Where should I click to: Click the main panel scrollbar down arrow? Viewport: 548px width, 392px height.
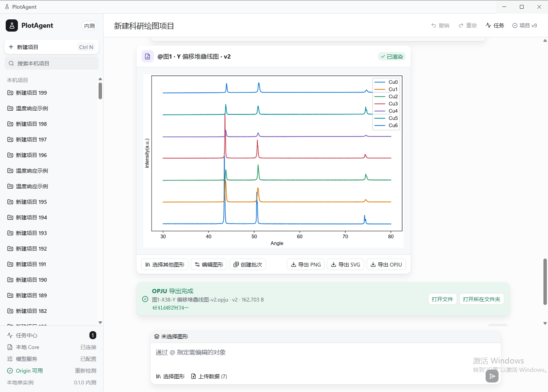(545, 323)
